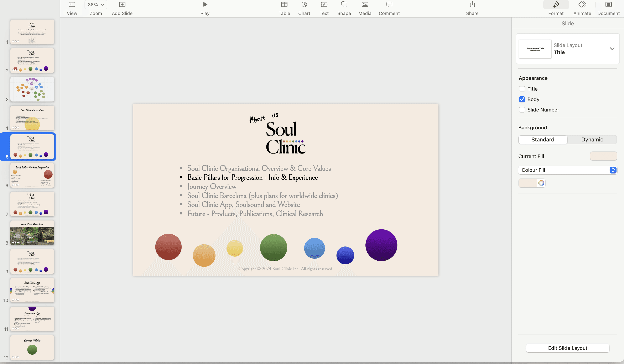Select slide 4 Soul Clinic Core Values thumbnail

pos(32,118)
